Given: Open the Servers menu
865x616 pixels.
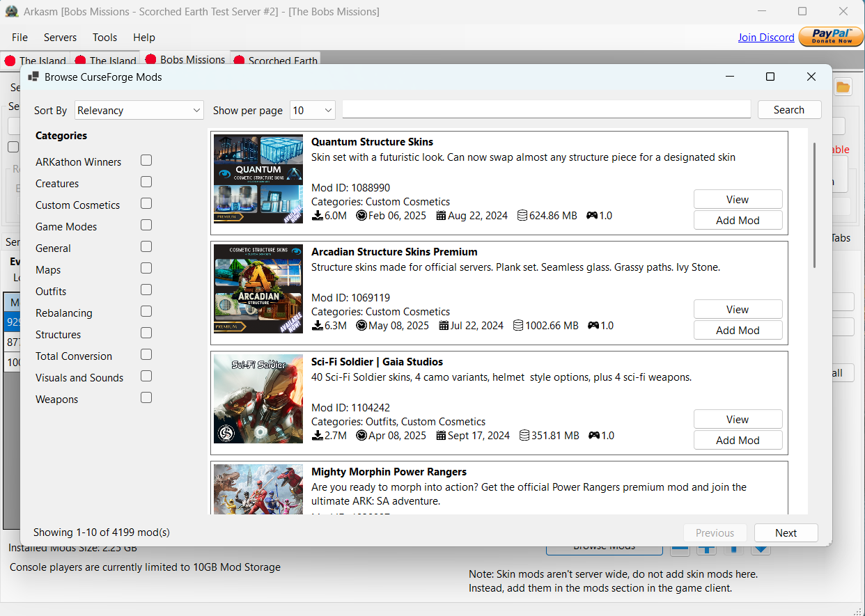Looking at the screenshot, I should (x=61, y=38).
